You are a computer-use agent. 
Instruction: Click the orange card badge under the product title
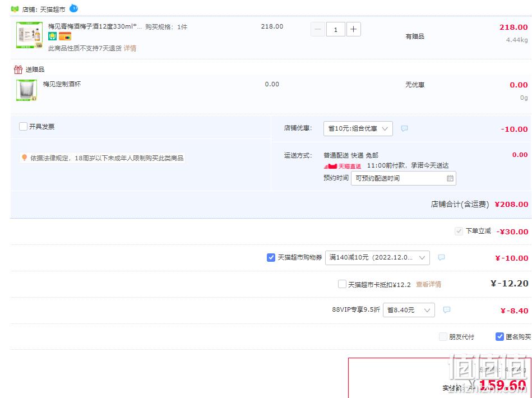pyautogui.click(x=65, y=36)
